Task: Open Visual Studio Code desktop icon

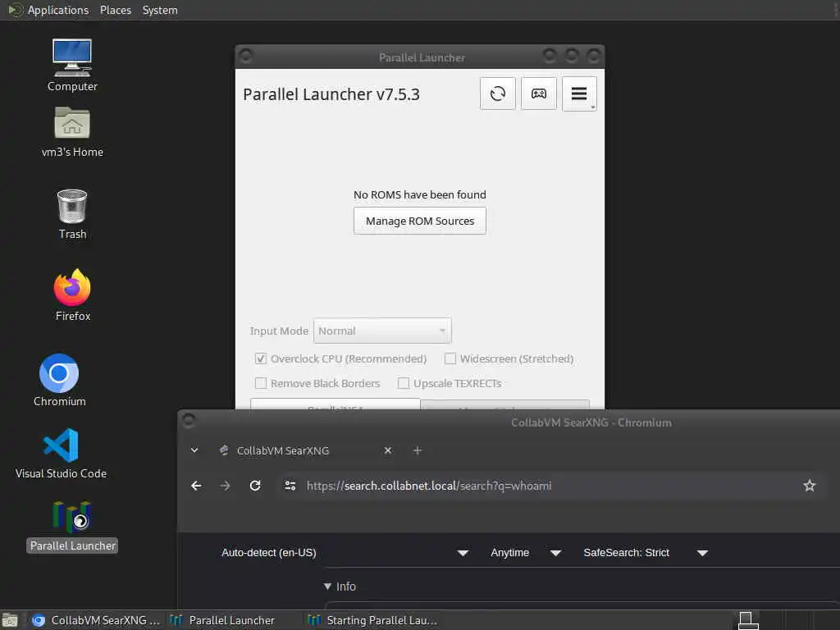Action: (x=61, y=453)
